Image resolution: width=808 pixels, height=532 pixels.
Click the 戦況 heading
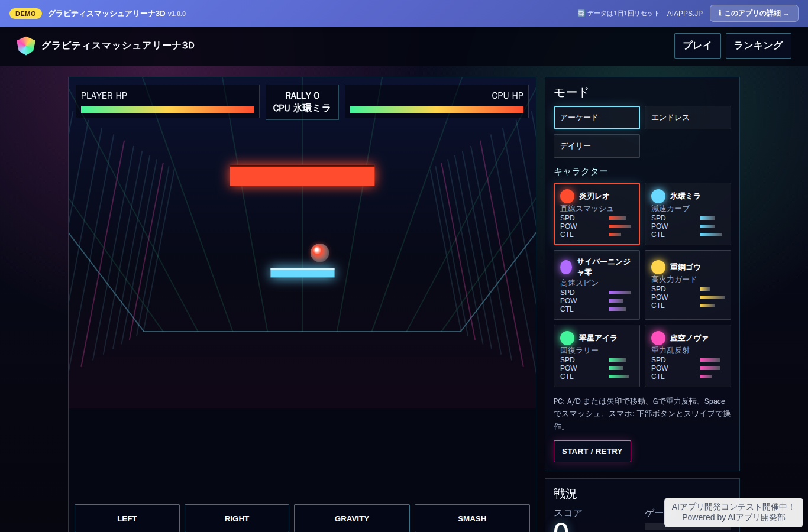coord(565,494)
